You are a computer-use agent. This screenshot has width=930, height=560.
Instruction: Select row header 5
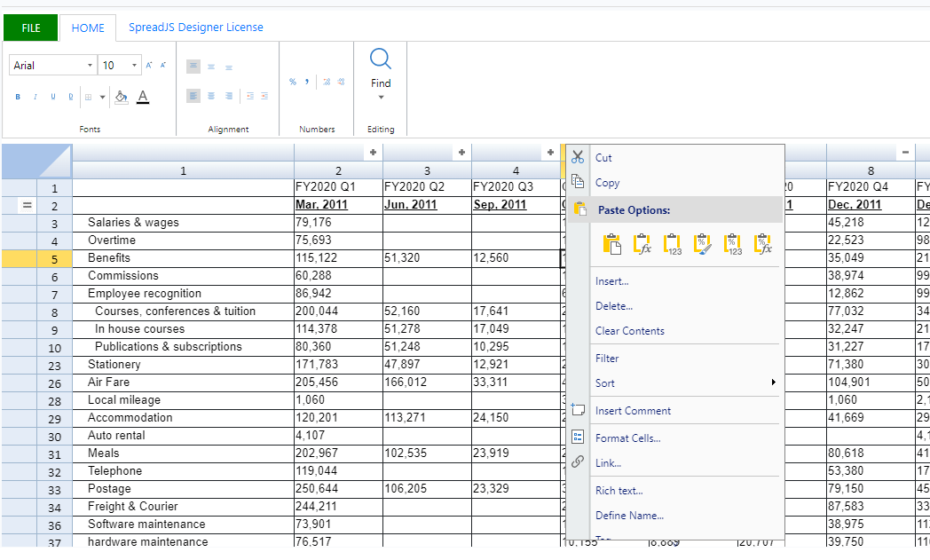pos(54,257)
